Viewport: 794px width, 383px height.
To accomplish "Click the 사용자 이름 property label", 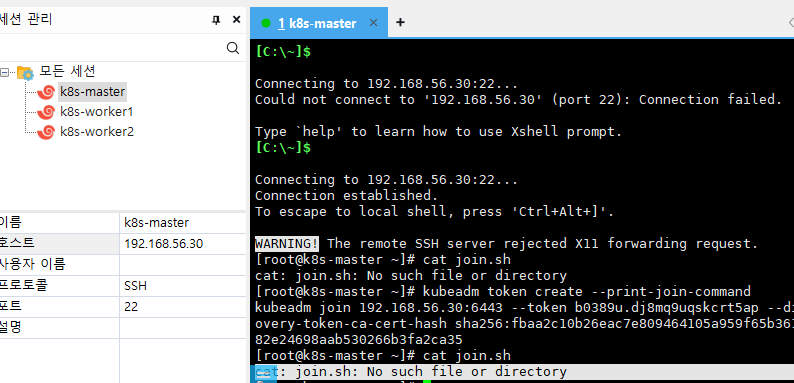I will coord(32,264).
